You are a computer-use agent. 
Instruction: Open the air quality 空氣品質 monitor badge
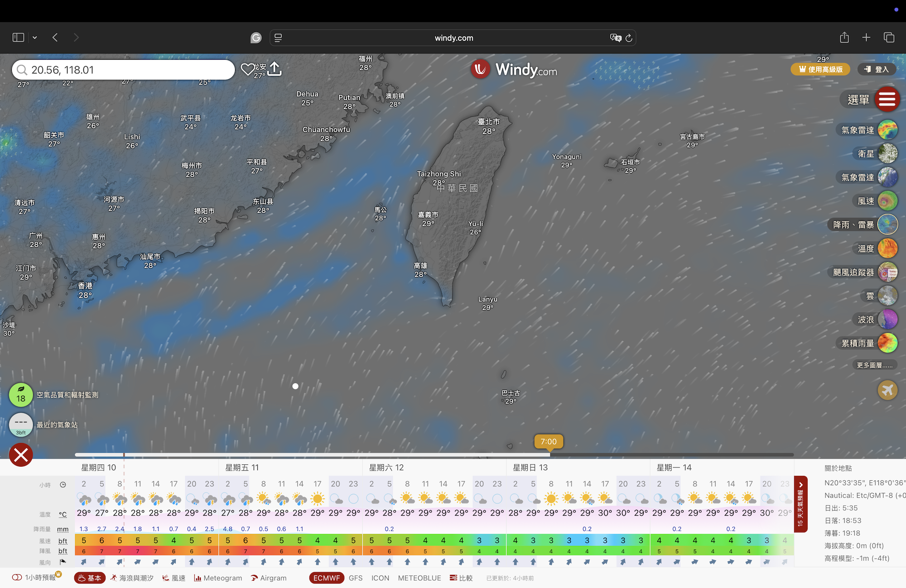21,395
